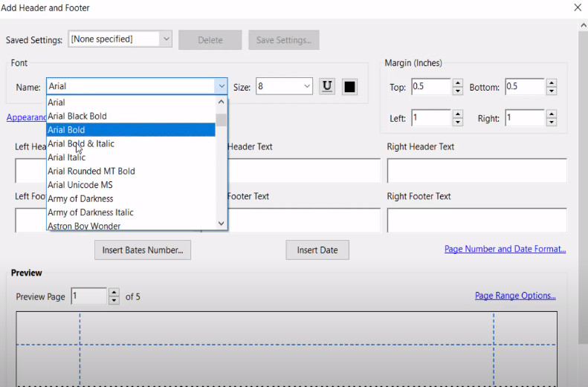The image size is (588, 387).
Task: Decrease the Right margin value
Action: click(551, 123)
